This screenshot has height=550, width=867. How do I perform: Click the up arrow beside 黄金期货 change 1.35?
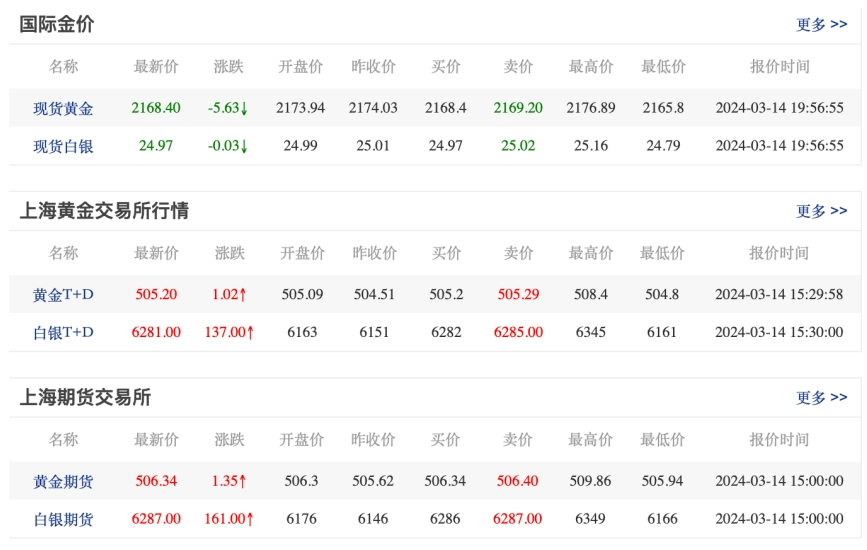[x=243, y=482]
